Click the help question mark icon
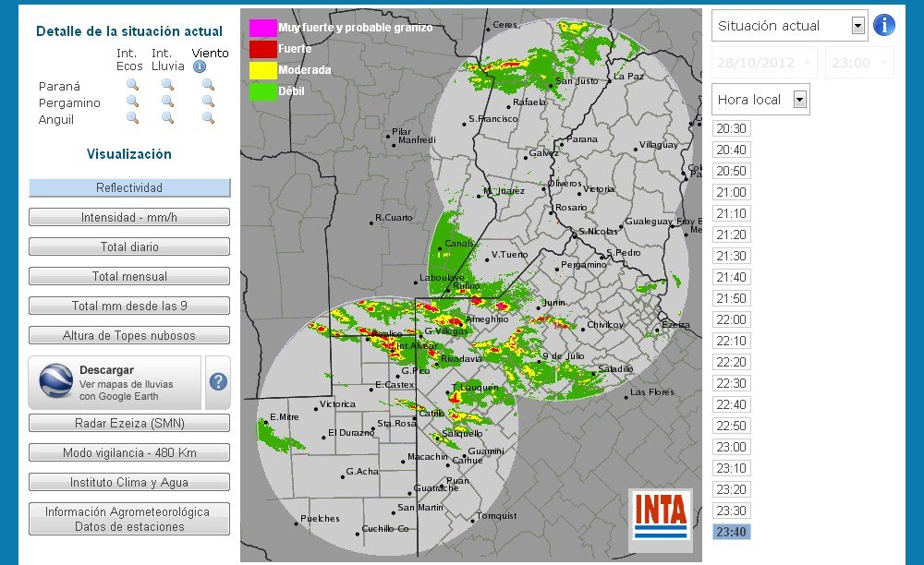 click(x=218, y=382)
